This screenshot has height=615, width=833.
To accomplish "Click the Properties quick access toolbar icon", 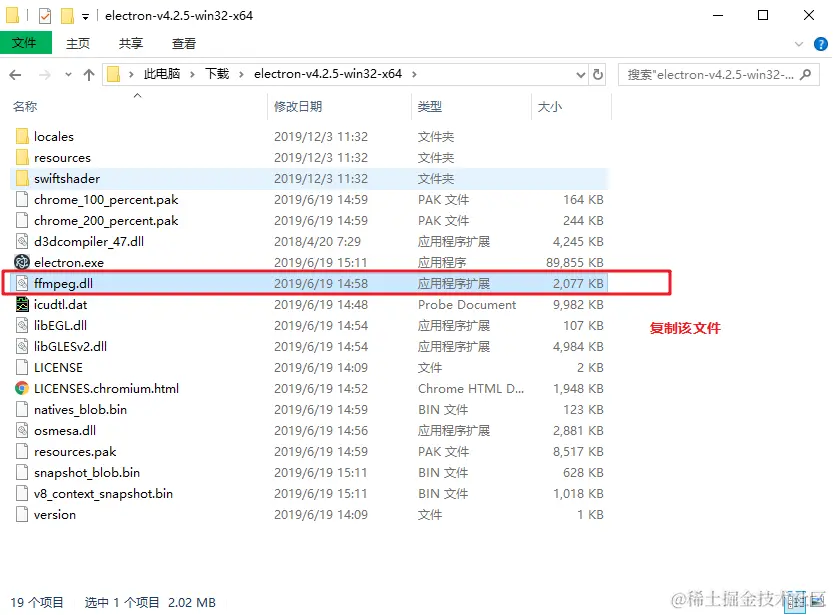I will coord(45,16).
